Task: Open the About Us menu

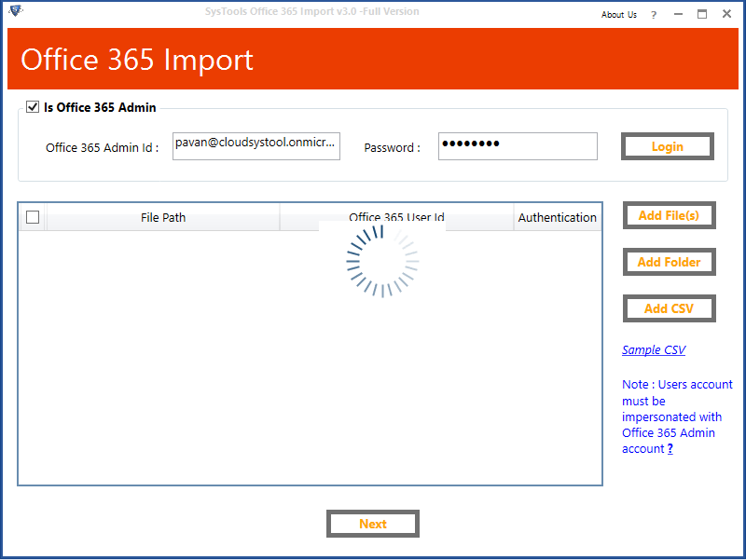Action: 618,15
